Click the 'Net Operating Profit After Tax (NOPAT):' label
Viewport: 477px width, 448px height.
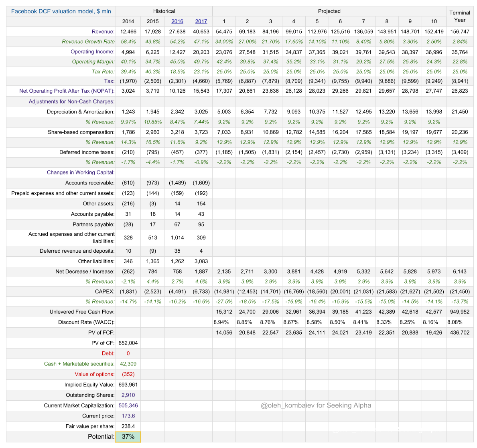67,91
